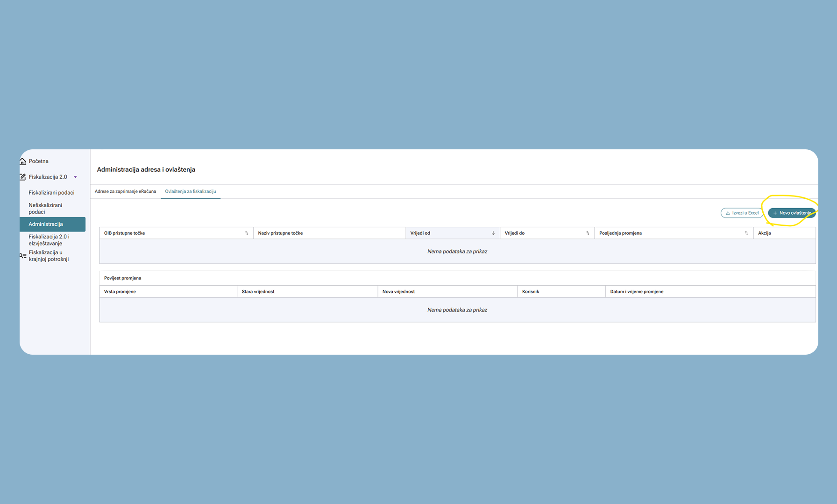Go to Fiskalizacija 2.0 i eIzvještavanje
Screen dimensions: 837x504
49,240
